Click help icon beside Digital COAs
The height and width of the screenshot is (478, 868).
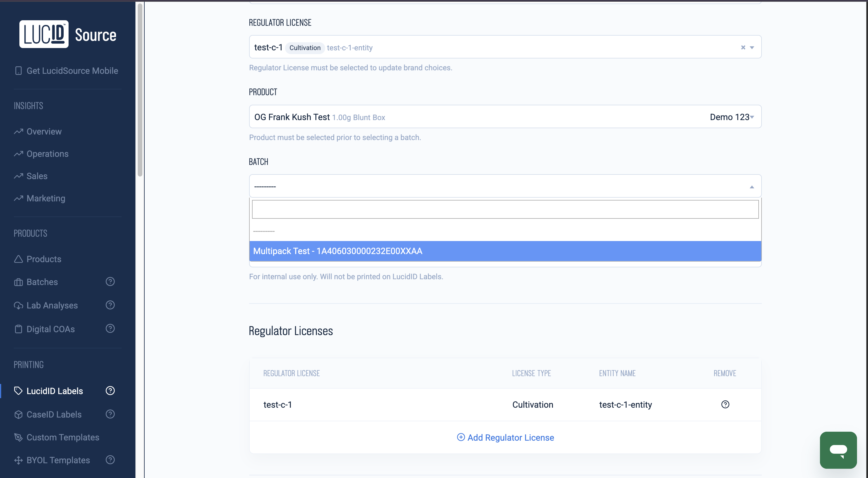coord(110,328)
